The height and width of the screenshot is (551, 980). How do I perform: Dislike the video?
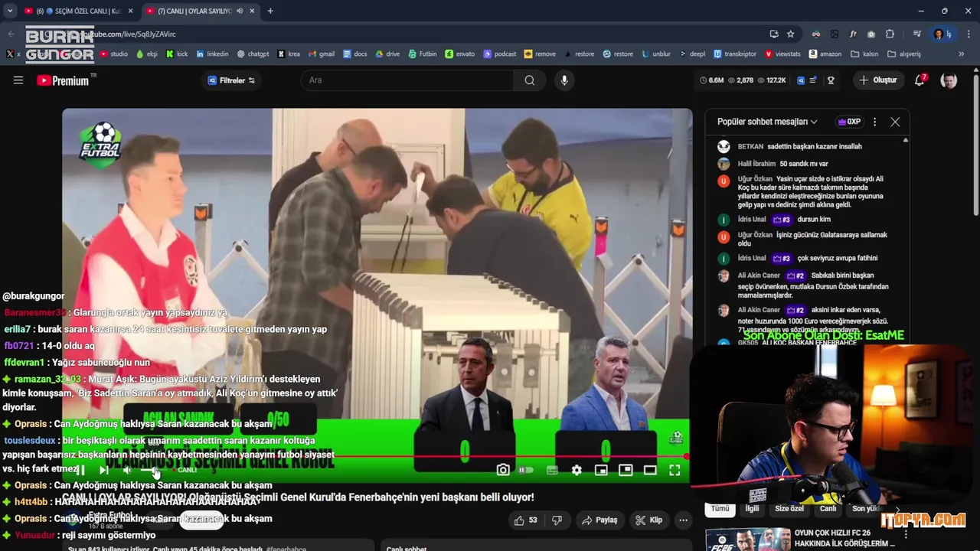pyautogui.click(x=557, y=520)
